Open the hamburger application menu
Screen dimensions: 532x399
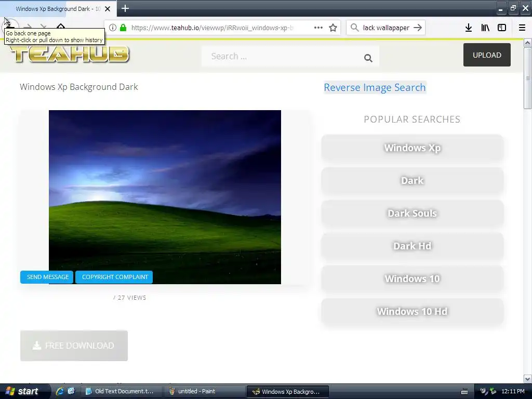pyautogui.click(x=522, y=28)
